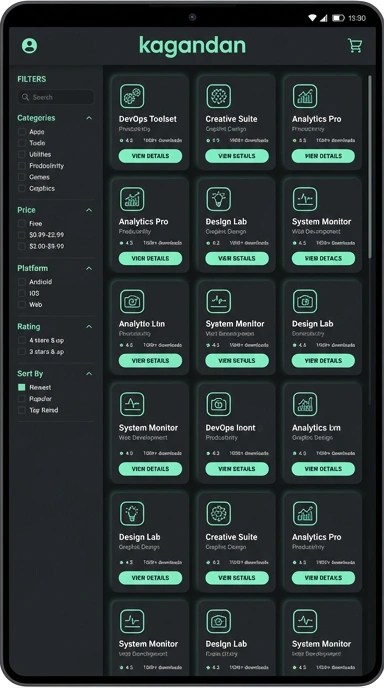384x688 pixels.
Task: Tap the DevOps Toolset gears icon
Action: click(132, 96)
